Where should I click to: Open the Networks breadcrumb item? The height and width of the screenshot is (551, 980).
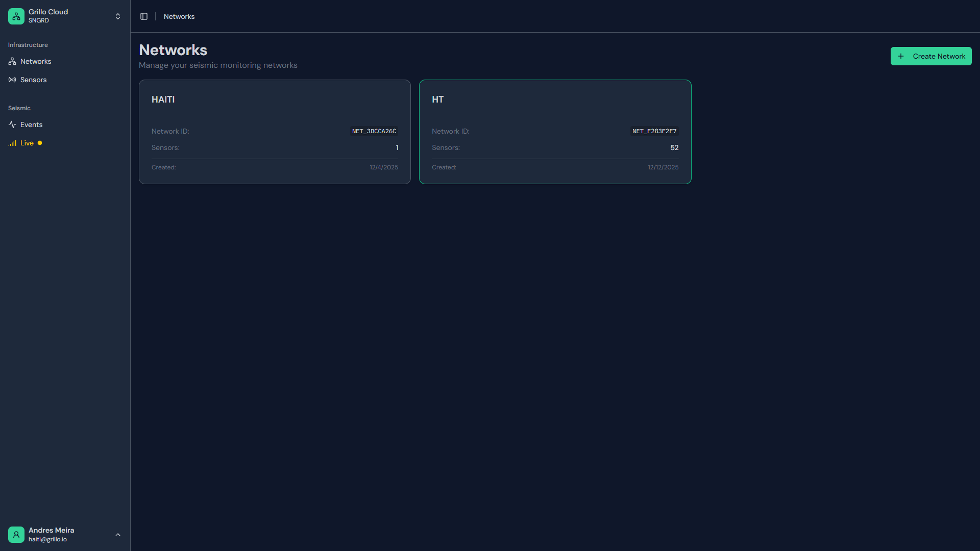[x=179, y=16]
